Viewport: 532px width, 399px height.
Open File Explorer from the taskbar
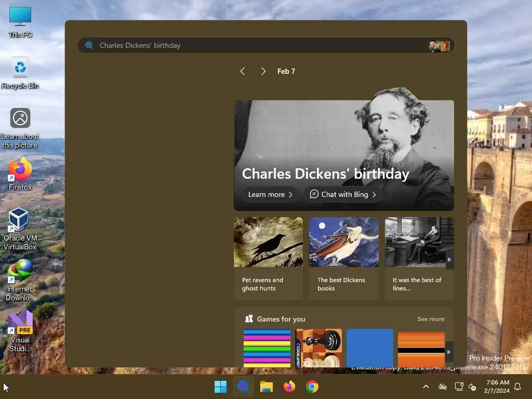(x=267, y=387)
